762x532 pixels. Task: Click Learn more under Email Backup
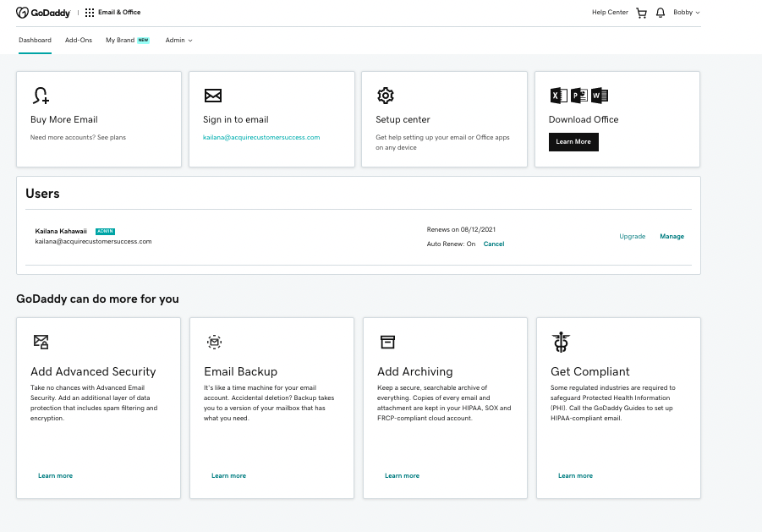(229, 476)
